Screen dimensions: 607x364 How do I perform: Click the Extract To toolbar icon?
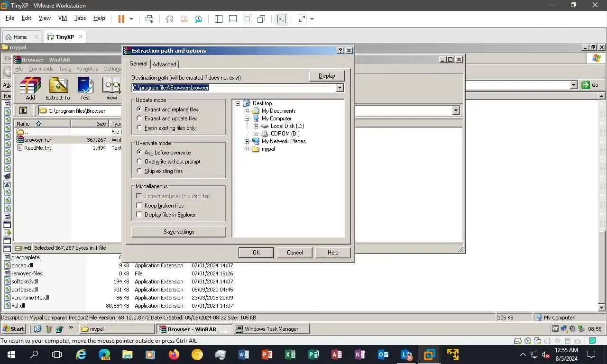tap(58, 89)
